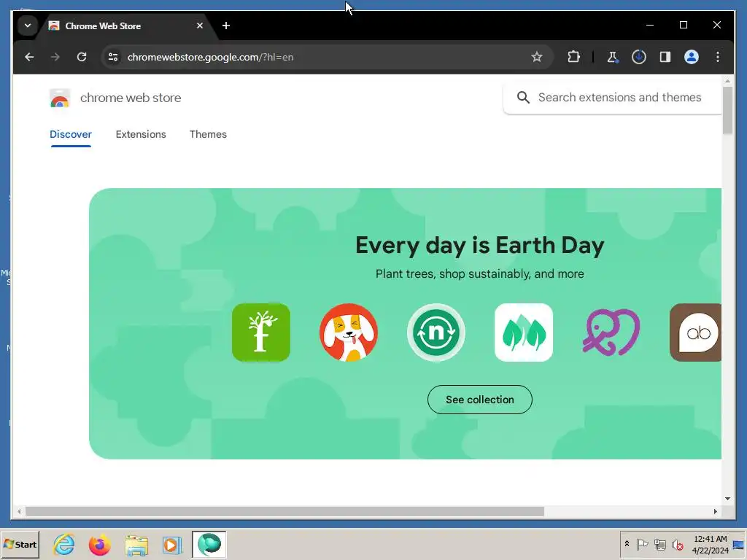The image size is (747, 560).
Task: Click 'Plant trees, shop sustainably, and more' text
Action: (x=480, y=274)
